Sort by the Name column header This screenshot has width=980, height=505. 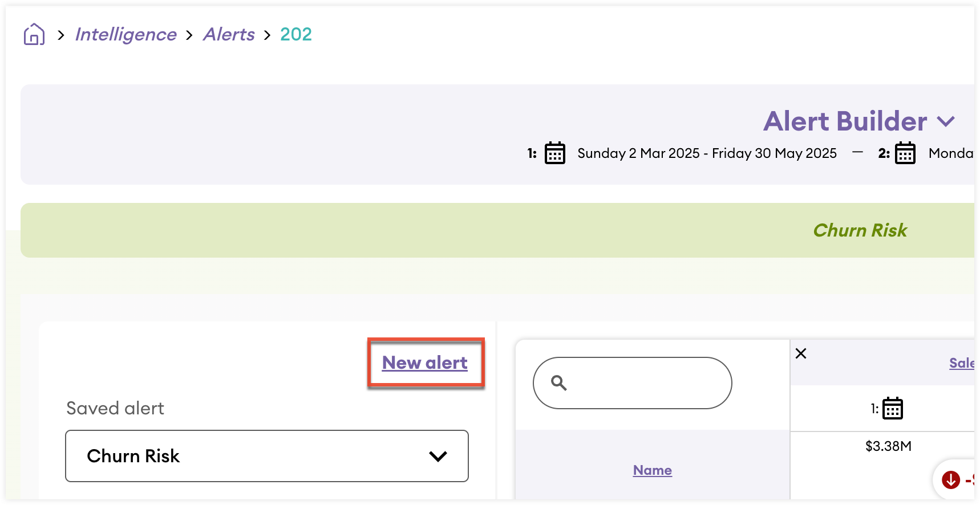[x=652, y=470]
